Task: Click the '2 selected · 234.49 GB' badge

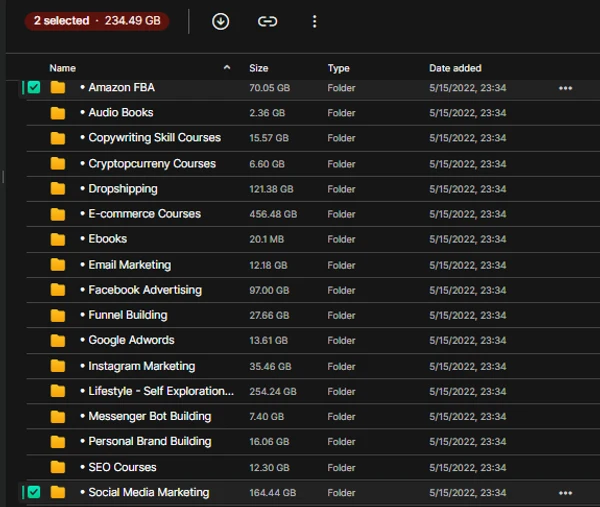Action: coord(97,21)
